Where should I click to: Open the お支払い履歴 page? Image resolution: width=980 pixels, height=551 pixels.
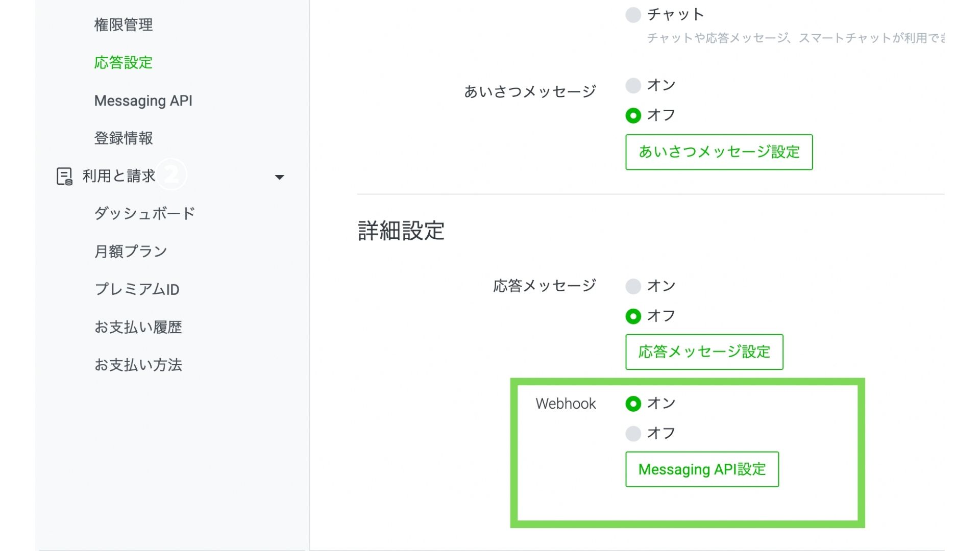coord(138,327)
